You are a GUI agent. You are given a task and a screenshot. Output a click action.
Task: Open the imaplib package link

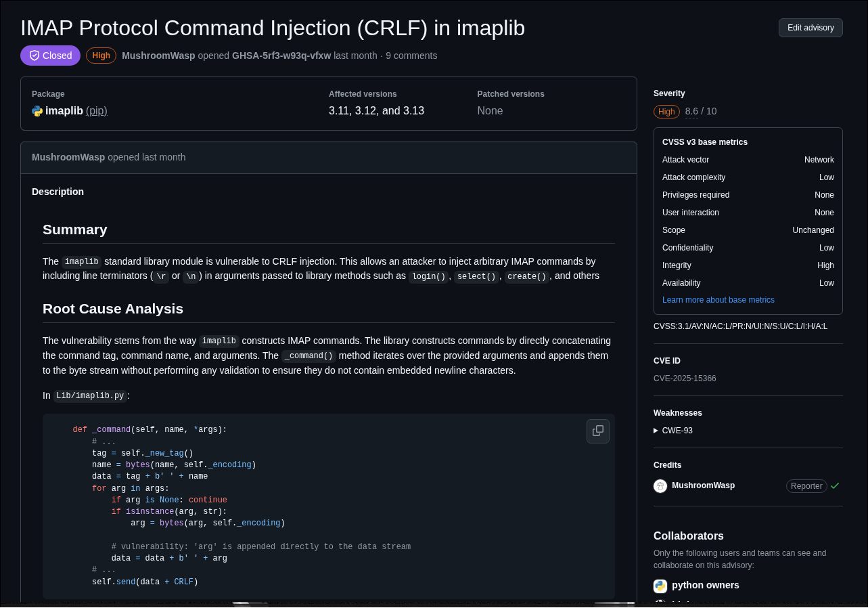64,110
